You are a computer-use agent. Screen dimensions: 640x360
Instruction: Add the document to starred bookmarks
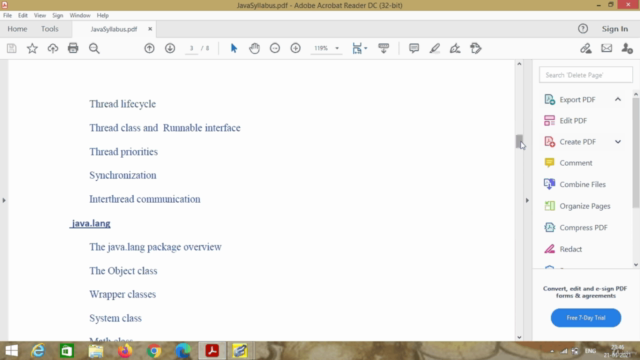point(32,49)
